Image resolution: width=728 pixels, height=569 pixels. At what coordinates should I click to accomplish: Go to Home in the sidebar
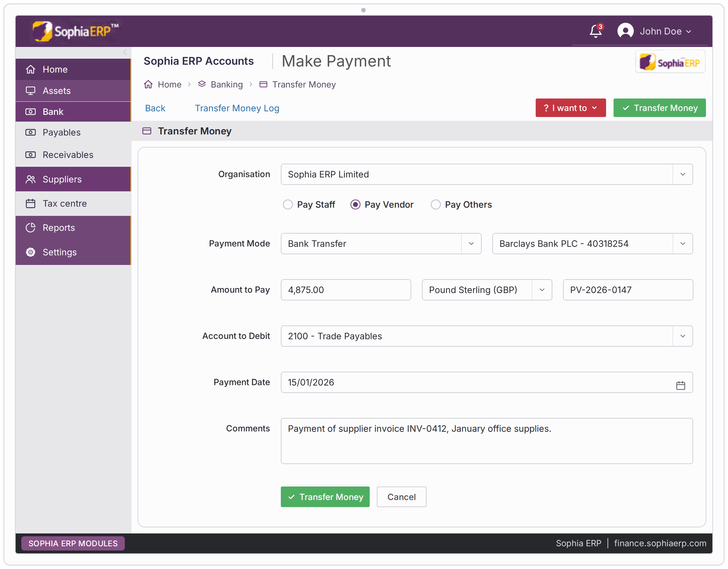click(73, 69)
